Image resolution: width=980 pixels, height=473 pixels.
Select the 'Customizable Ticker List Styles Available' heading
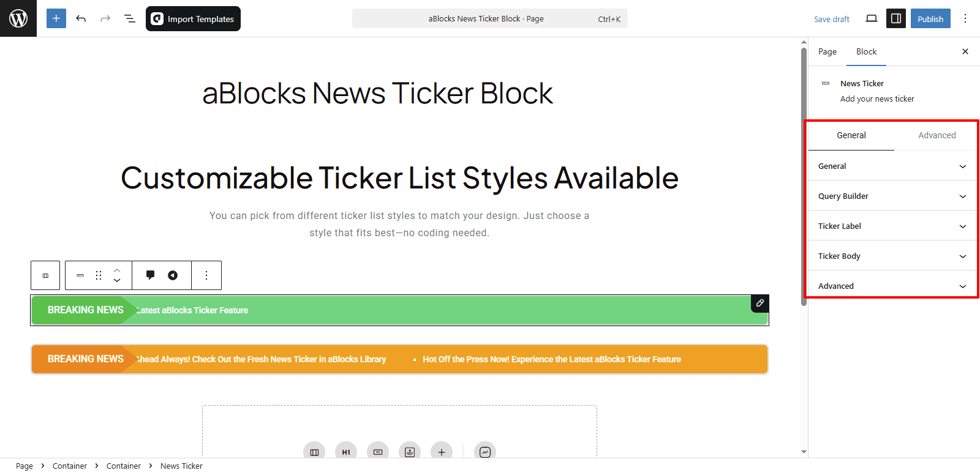pyautogui.click(x=399, y=178)
